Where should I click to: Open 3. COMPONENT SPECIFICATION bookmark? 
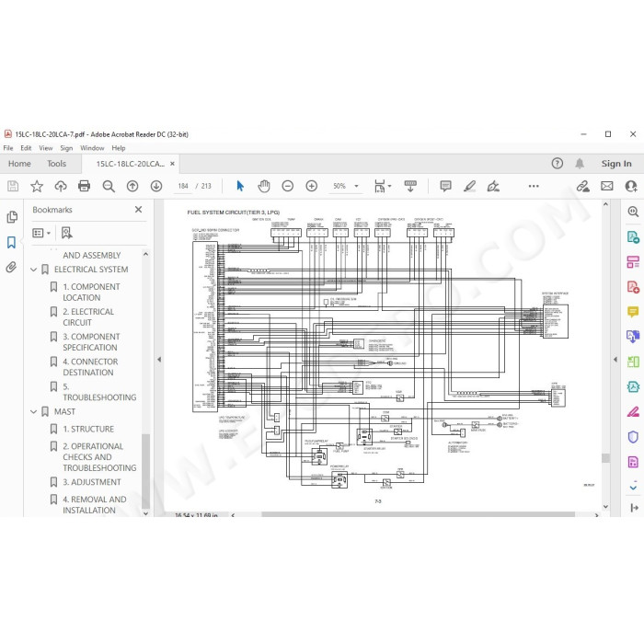(91, 342)
